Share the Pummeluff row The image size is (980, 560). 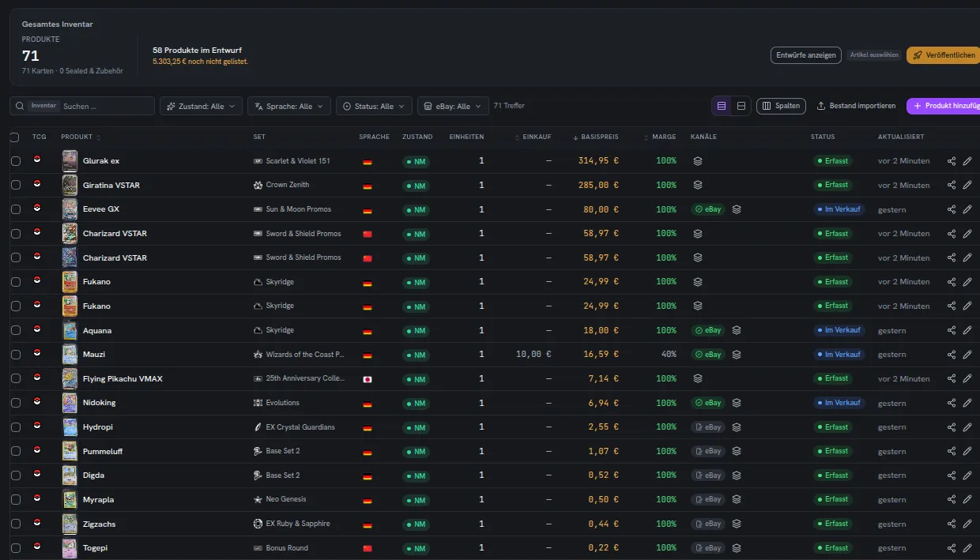tap(951, 451)
